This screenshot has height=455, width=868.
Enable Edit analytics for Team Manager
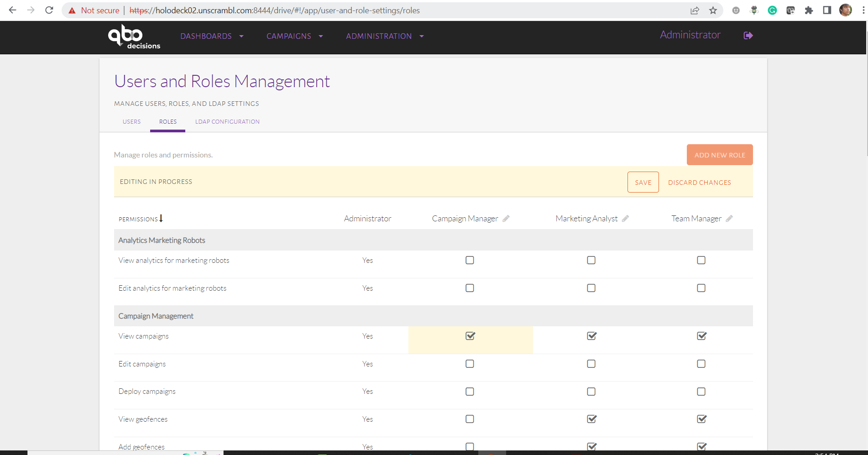pos(701,288)
